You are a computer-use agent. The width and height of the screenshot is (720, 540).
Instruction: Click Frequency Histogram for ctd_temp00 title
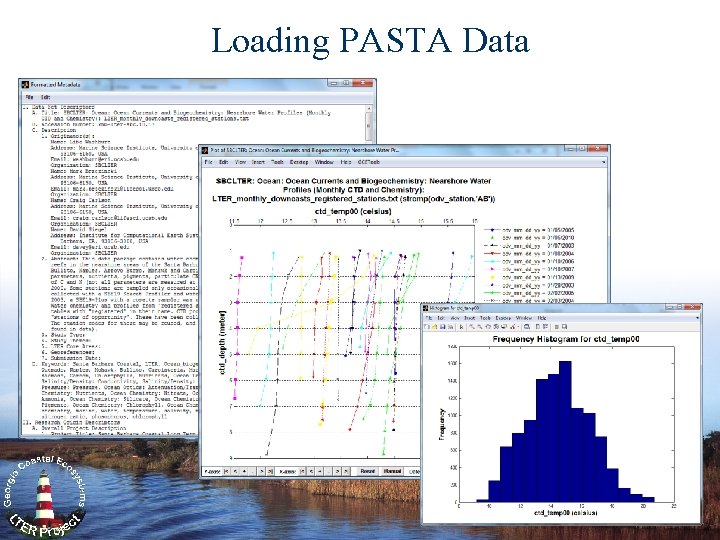[566, 339]
